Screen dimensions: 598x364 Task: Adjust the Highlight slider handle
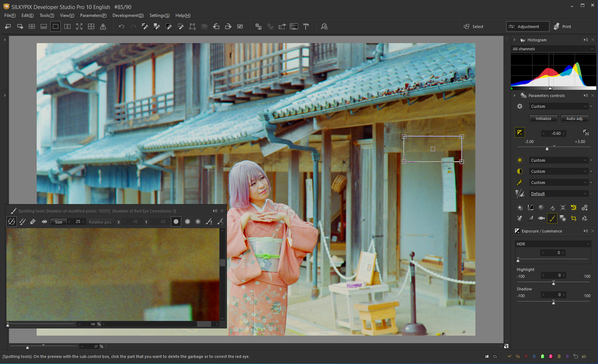(x=553, y=284)
